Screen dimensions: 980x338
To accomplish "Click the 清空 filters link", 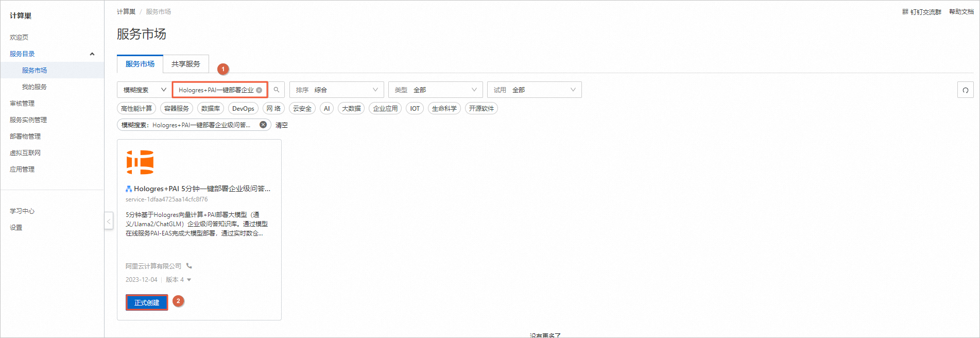I will pyautogui.click(x=282, y=125).
